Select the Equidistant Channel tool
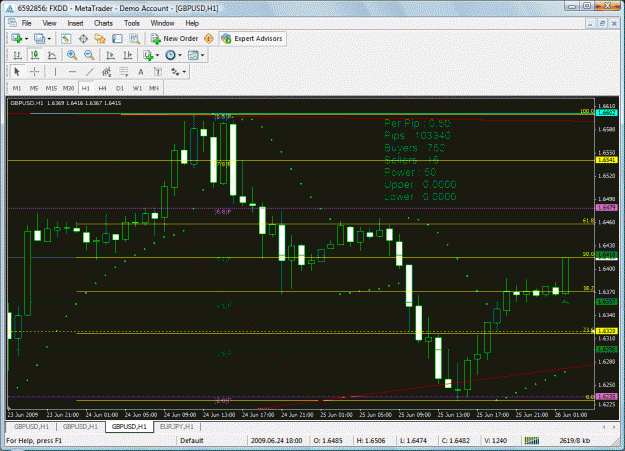625x451 pixels. [106, 72]
